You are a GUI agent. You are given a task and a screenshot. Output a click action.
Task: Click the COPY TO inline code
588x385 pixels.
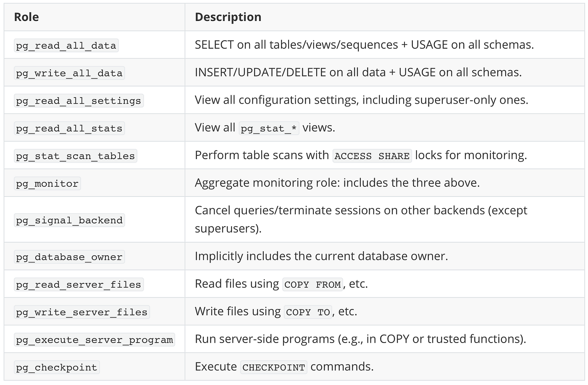pos(308,312)
